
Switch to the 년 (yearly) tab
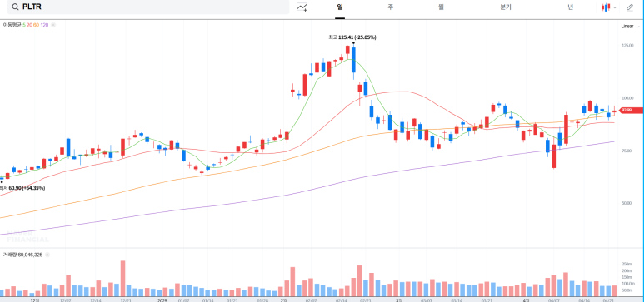[571, 7]
